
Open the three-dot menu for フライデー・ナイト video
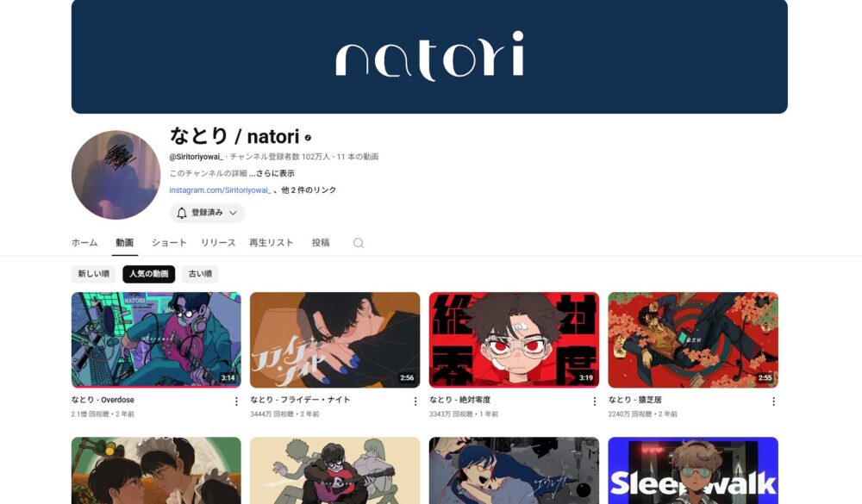point(415,401)
